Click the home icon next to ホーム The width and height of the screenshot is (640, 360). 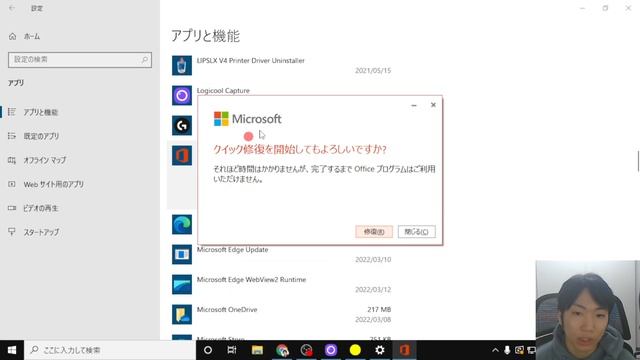[x=13, y=36]
